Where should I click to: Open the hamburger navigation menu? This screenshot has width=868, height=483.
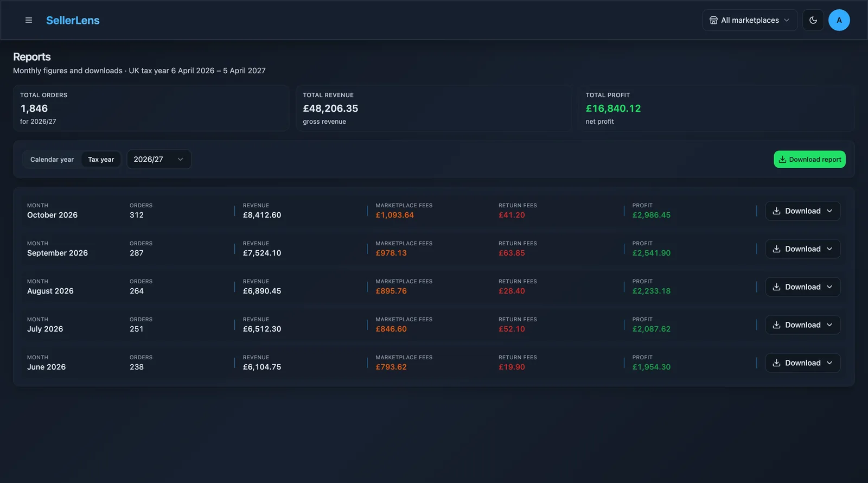pos(29,20)
